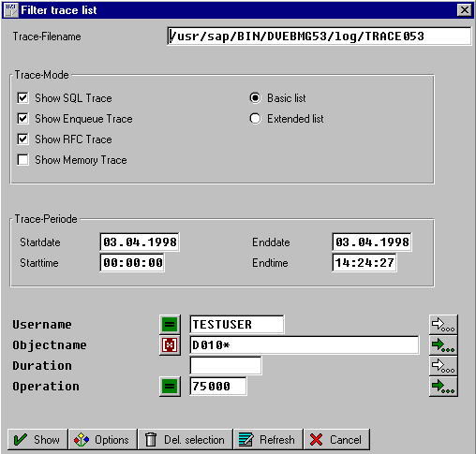Open green multiple selection arrow for Operation

click(x=443, y=387)
